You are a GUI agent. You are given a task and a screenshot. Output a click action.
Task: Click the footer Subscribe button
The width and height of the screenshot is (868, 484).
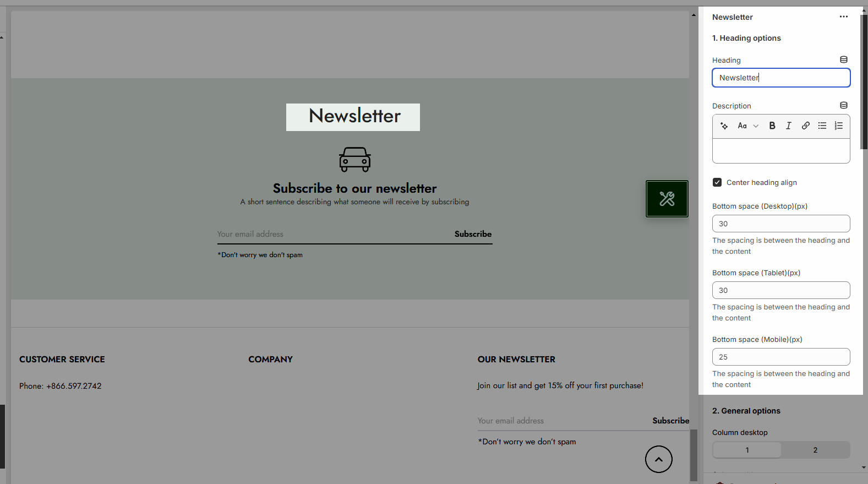tap(670, 421)
